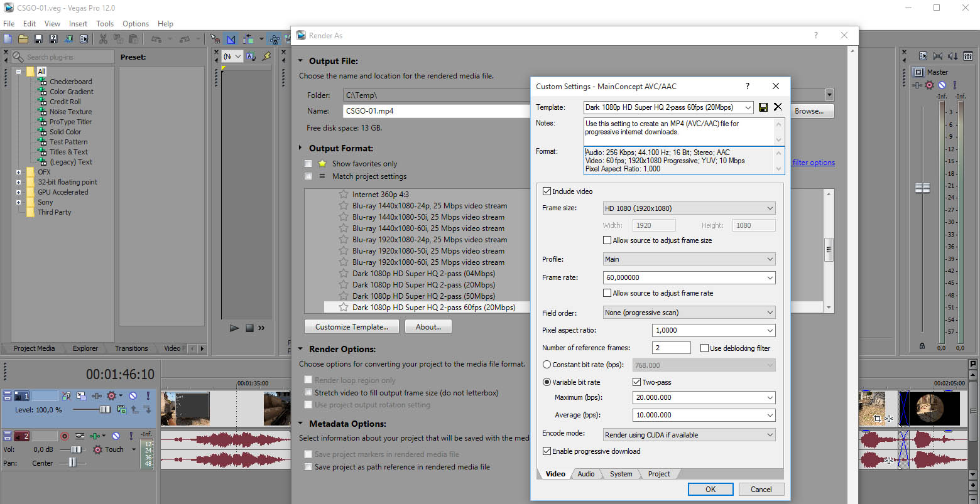This screenshot has width=980, height=504.
Task: Switch to the Project tab in Custom Settings
Action: [x=659, y=474]
